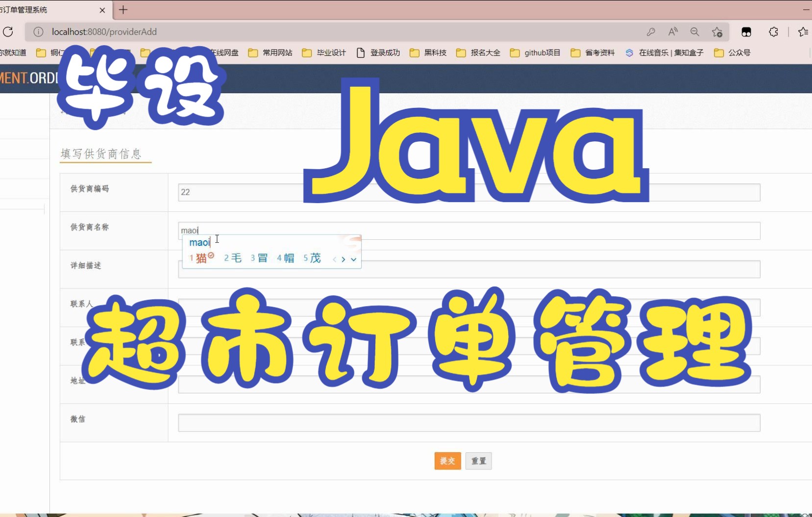This screenshot has width=812, height=517.
Task: Click the read aloud icon
Action: tap(673, 32)
